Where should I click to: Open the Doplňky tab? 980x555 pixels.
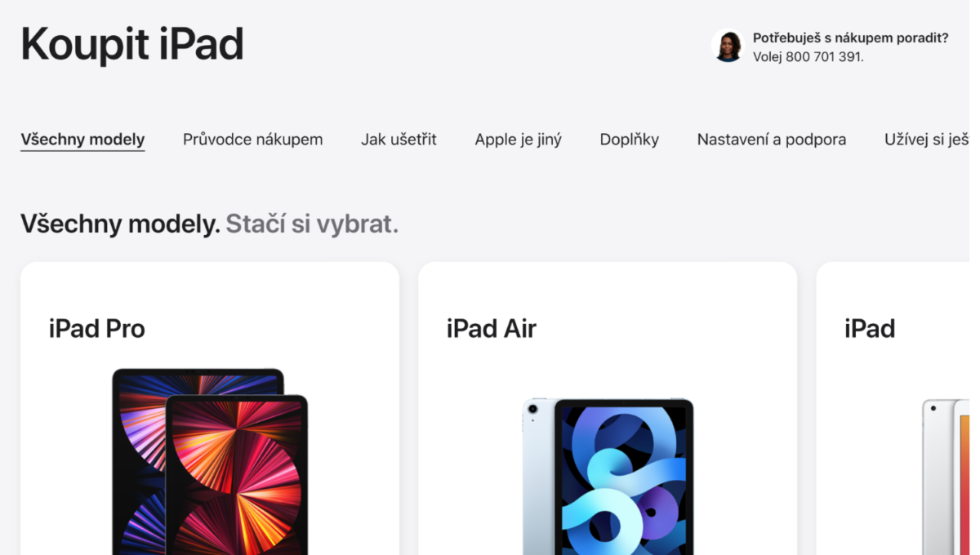pyautogui.click(x=630, y=140)
